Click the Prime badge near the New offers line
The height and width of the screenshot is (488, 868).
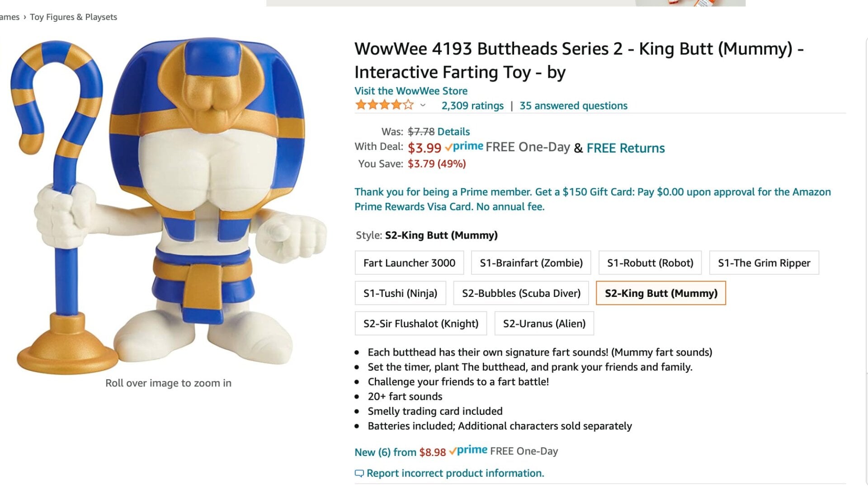(x=469, y=450)
